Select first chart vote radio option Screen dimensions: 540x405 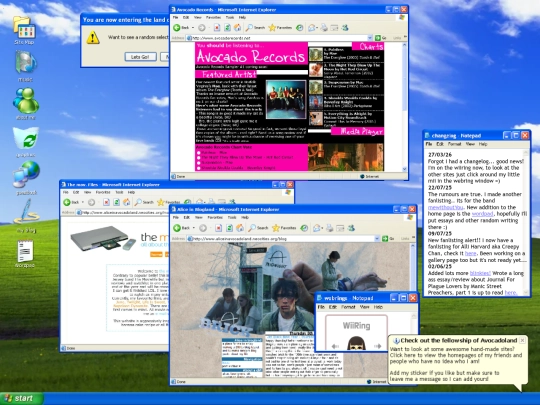click(198, 152)
